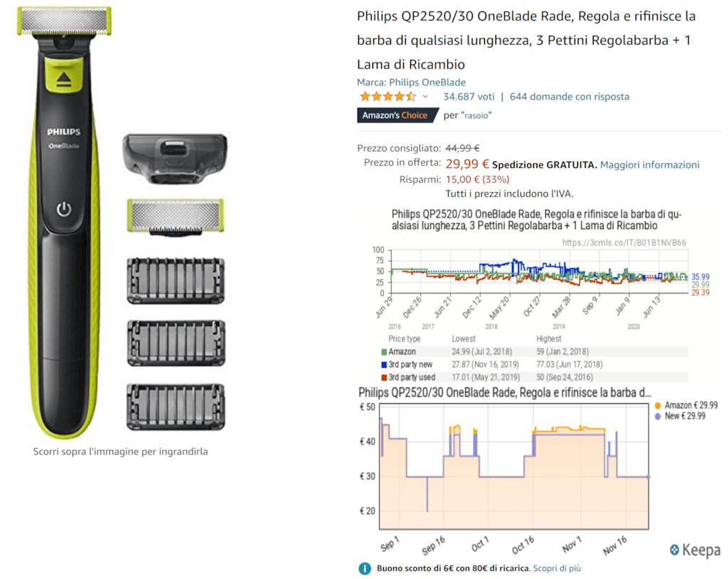Image resolution: width=728 pixels, height=579 pixels.
Task: Open the 3cmls.co price tracker URL
Action: pos(624,243)
